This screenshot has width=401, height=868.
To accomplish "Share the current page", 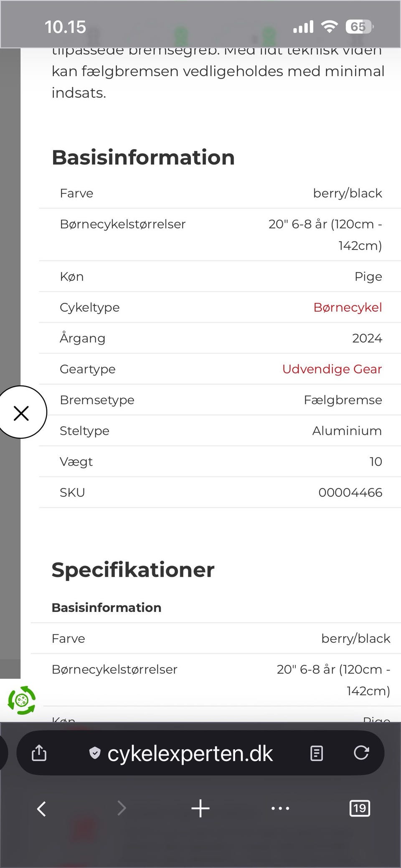I will click(38, 753).
